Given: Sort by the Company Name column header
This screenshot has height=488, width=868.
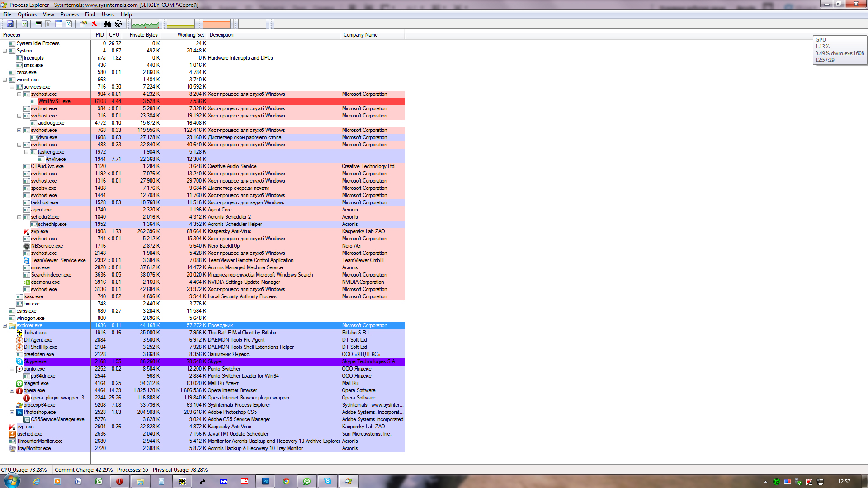Looking at the screenshot, I should (x=373, y=35).
